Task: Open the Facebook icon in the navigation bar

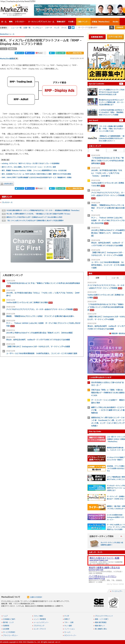Action: pos(70,28)
